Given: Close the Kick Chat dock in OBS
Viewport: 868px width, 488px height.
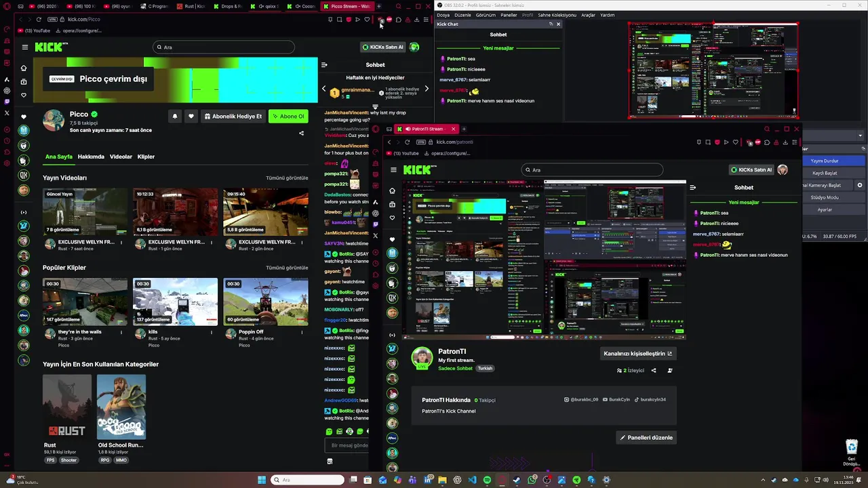Looking at the screenshot, I should pyautogui.click(x=558, y=24).
